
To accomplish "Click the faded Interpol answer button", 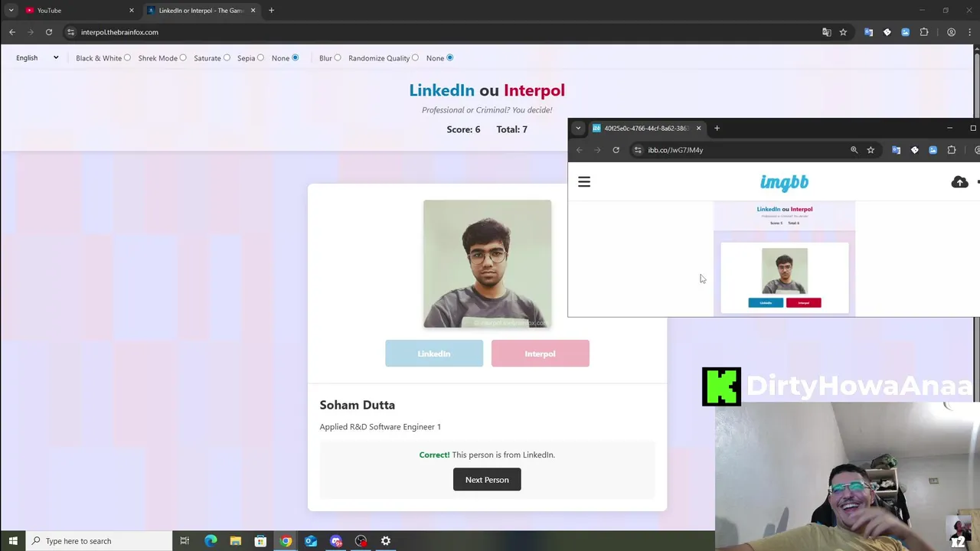I will click(x=540, y=354).
